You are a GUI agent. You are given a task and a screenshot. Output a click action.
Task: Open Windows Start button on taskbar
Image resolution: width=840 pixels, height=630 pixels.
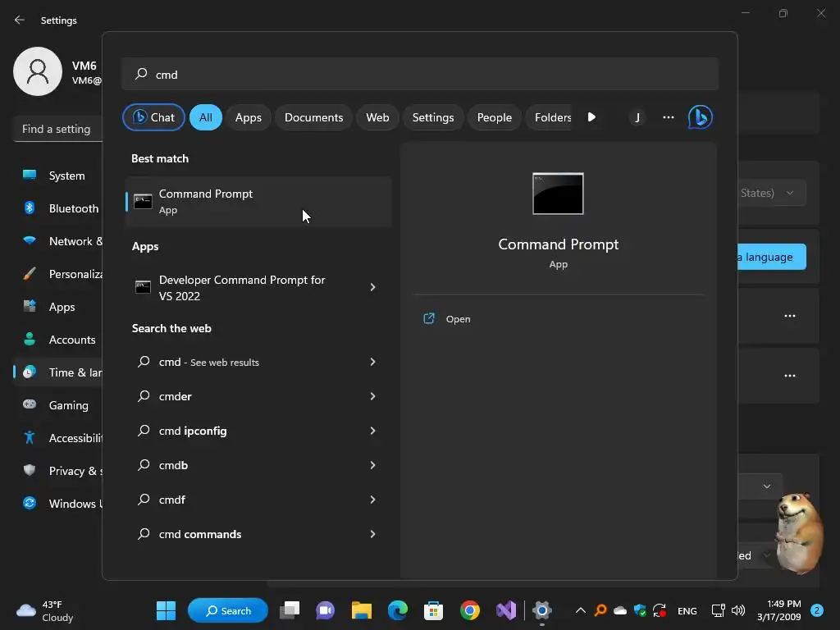click(166, 610)
